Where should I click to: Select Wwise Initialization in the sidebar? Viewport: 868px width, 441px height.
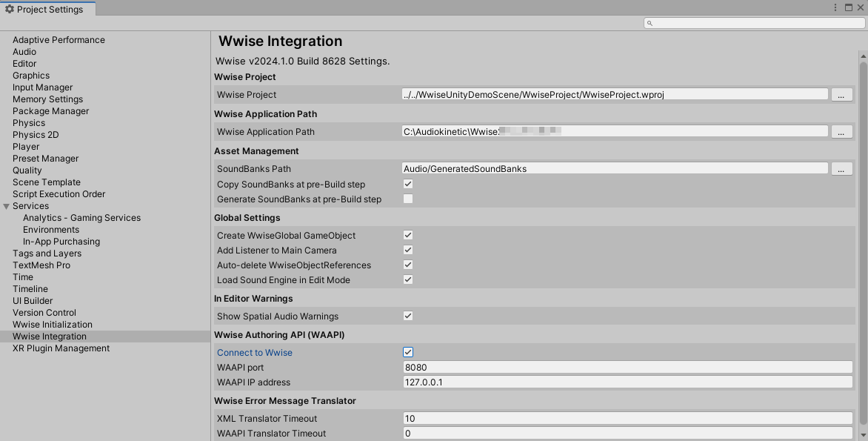pos(53,325)
